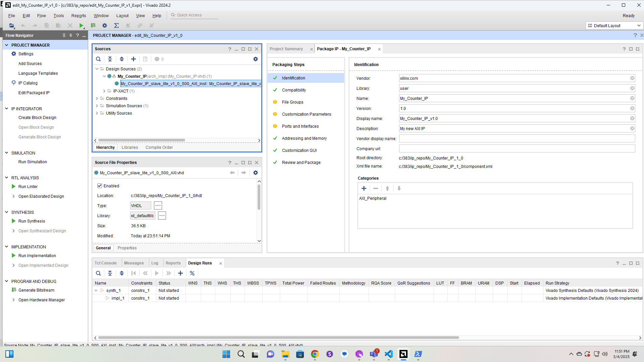The width and height of the screenshot is (644, 362).
Task: Run synthesis using the green play toolbar icon
Action: tap(82, 25)
